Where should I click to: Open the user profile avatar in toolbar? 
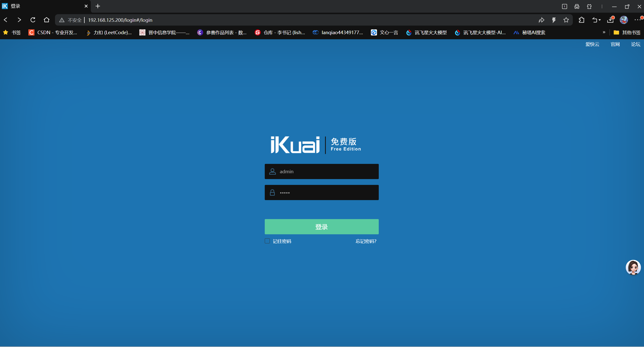click(x=624, y=20)
